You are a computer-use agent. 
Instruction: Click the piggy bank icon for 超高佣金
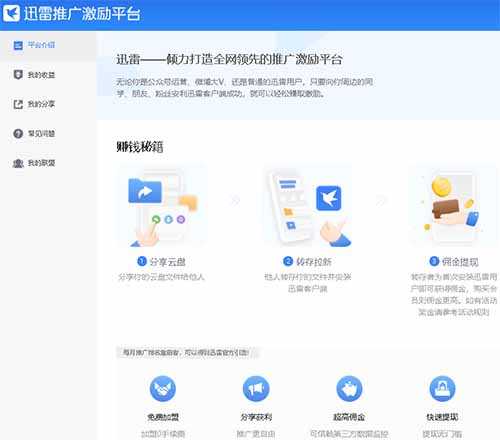point(349,389)
